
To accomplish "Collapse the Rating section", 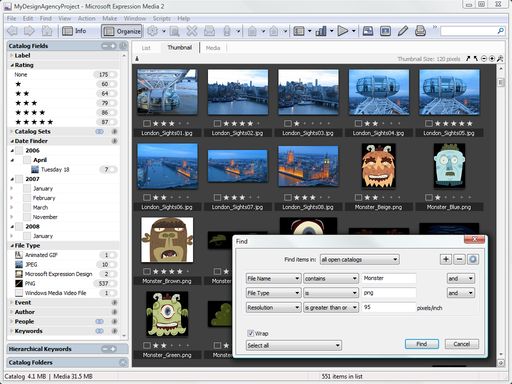I will coord(12,65).
